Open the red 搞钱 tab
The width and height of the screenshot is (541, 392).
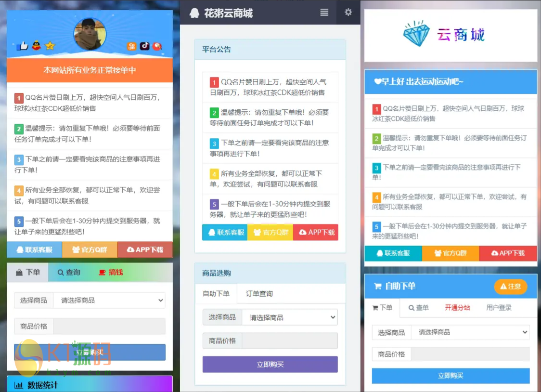(x=111, y=272)
